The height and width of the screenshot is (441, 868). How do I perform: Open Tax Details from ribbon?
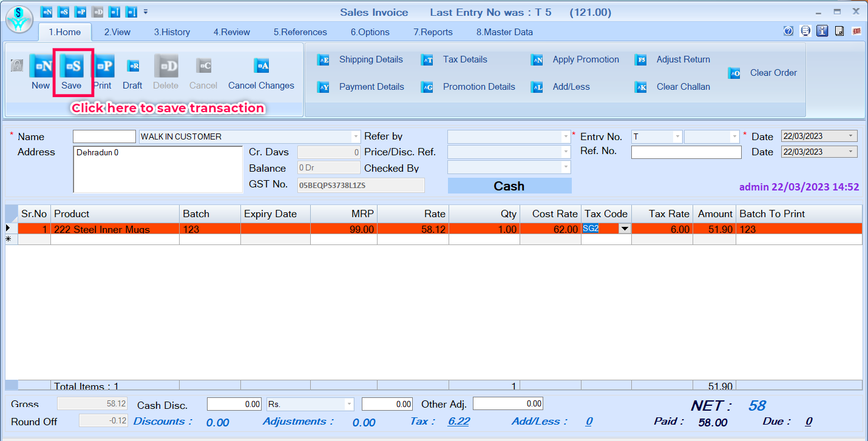[x=464, y=59]
